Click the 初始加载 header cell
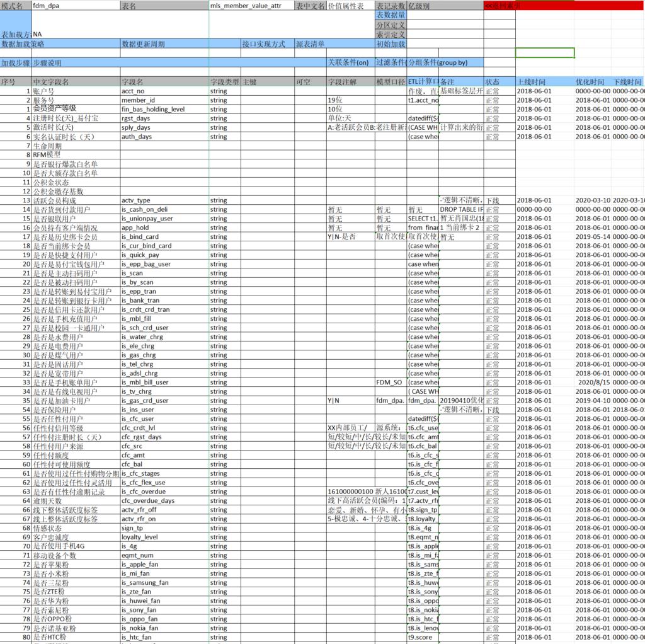The width and height of the screenshot is (645, 644). (391, 44)
